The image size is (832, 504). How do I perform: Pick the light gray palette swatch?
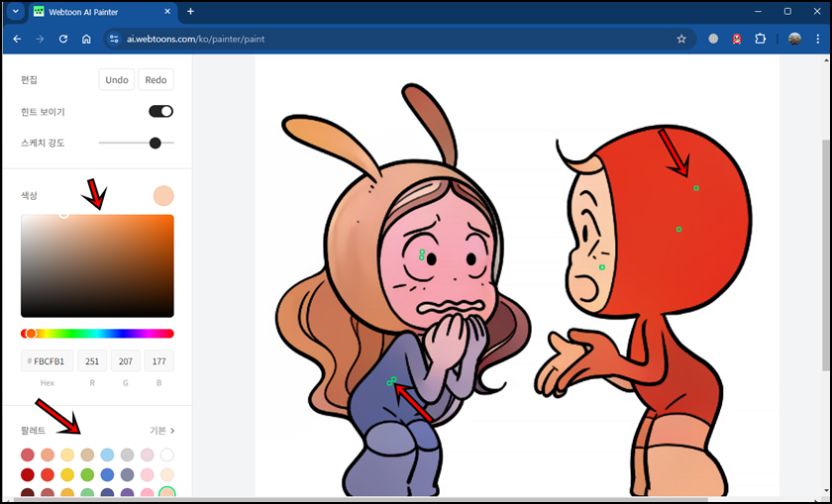tap(128, 454)
